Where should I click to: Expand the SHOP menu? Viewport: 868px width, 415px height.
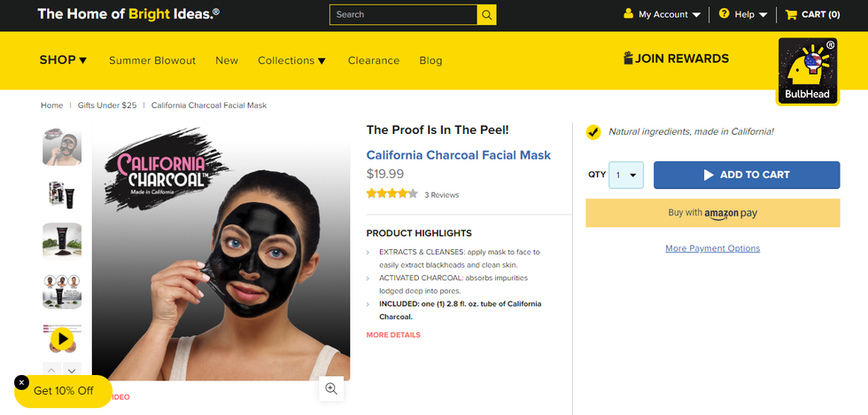(64, 60)
